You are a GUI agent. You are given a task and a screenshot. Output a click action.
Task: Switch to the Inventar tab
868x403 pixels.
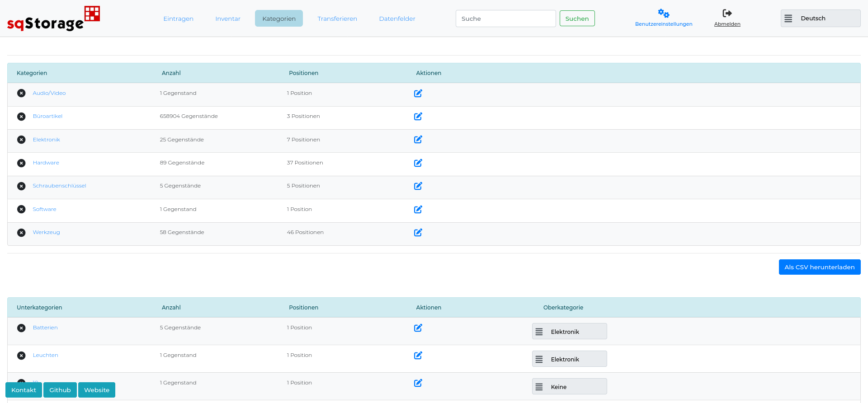click(x=228, y=19)
